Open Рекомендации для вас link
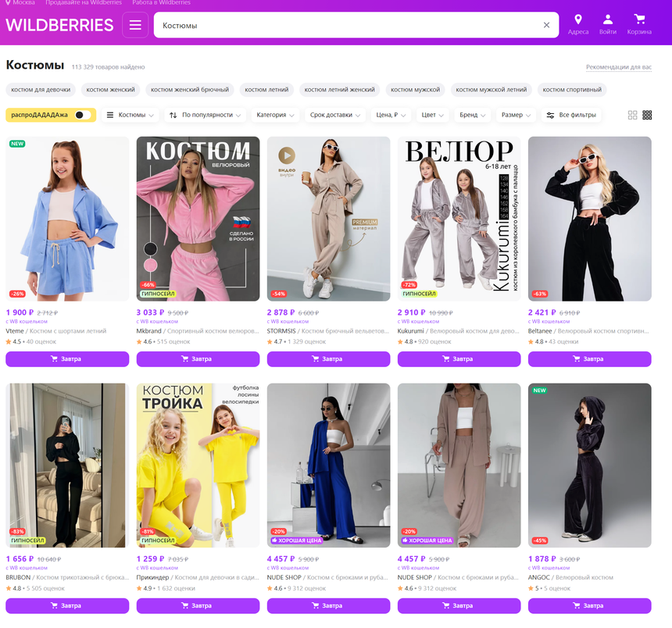Image resolution: width=672 pixels, height=628 pixels. 619,67
